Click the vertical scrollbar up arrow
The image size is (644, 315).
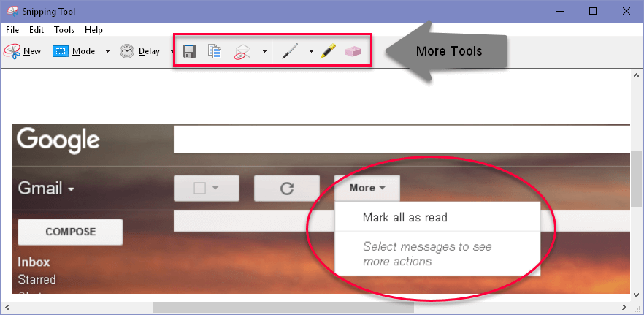(636, 75)
